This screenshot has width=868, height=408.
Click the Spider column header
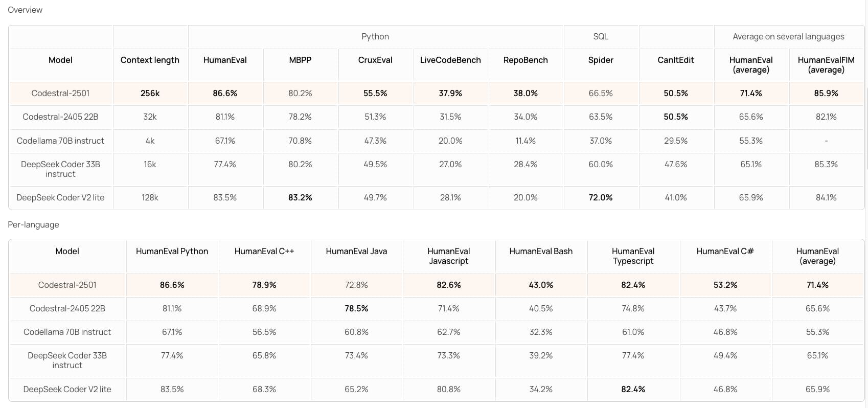tap(601, 60)
